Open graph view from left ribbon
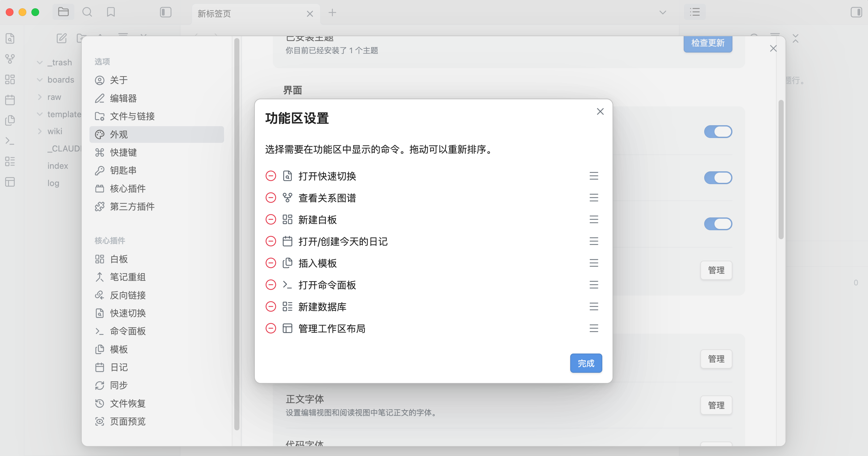Viewport: 868px width, 456px height. 10,59
